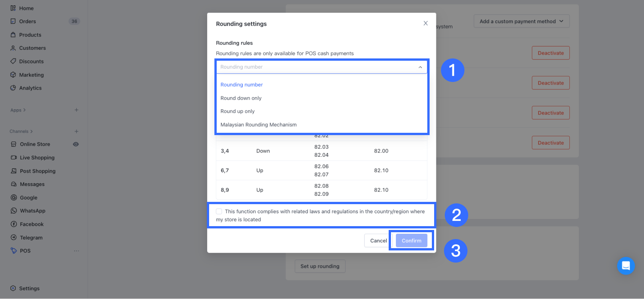Add a new app with plus icon
Screen dimensions: 644x299
(x=77, y=110)
